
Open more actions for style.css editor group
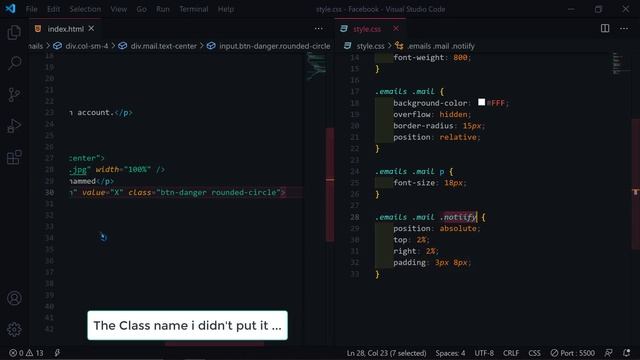pos(624,28)
